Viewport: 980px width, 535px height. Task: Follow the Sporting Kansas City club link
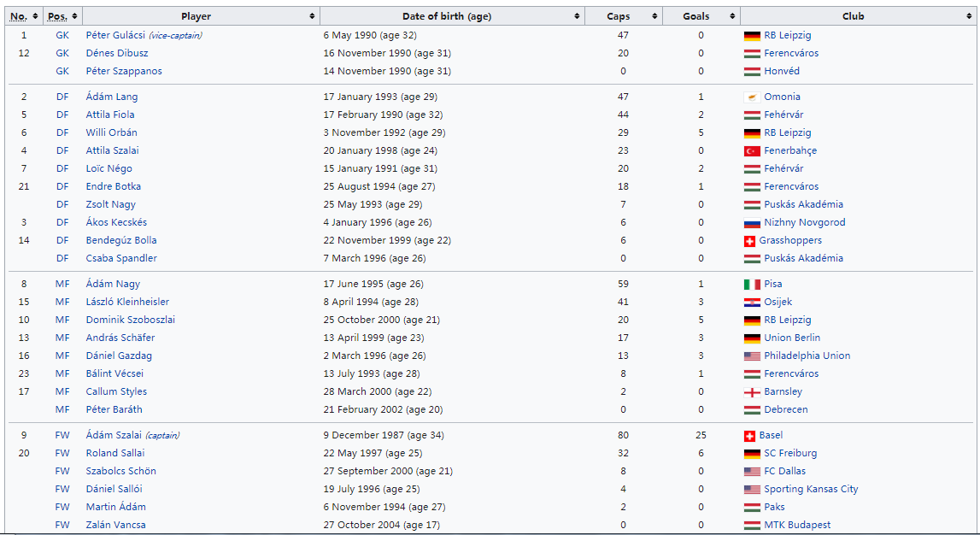point(811,489)
